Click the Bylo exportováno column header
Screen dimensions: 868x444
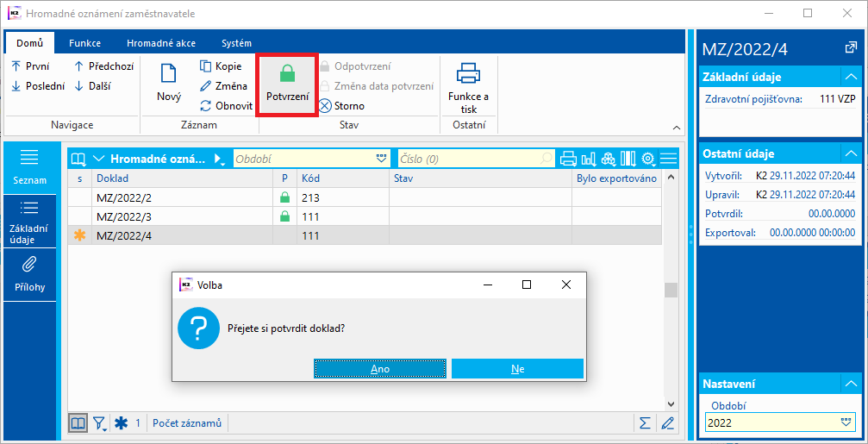pyautogui.click(x=616, y=178)
